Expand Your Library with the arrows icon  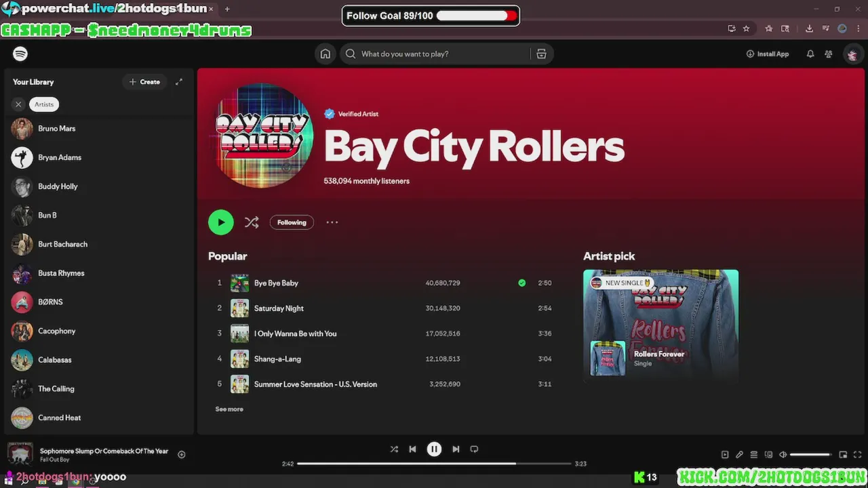pos(179,82)
